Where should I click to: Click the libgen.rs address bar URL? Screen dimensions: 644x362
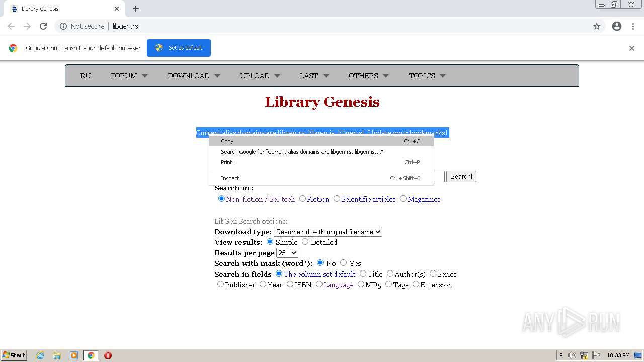pos(125,26)
